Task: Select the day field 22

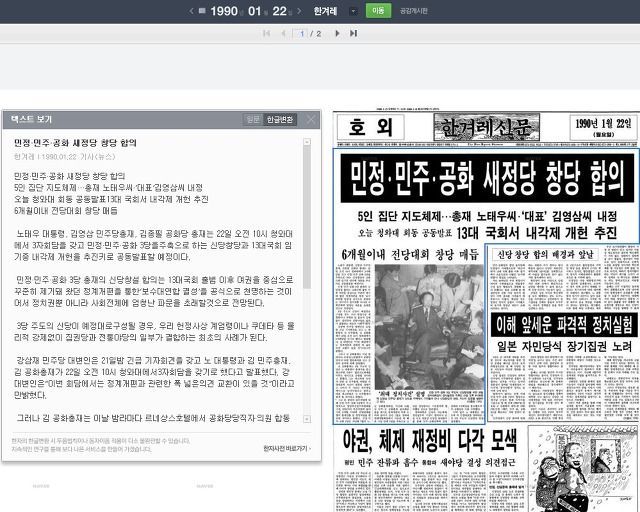Action: click(279, 11)
